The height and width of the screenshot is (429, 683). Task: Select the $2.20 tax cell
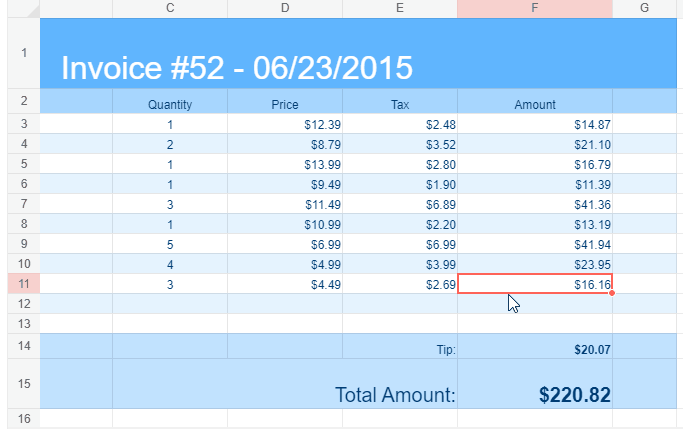point(400,224)
